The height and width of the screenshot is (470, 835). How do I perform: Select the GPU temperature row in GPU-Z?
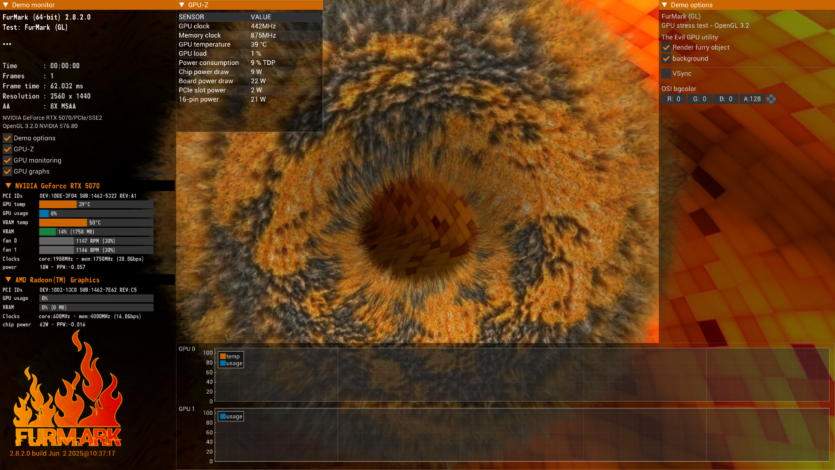(249, 44)
